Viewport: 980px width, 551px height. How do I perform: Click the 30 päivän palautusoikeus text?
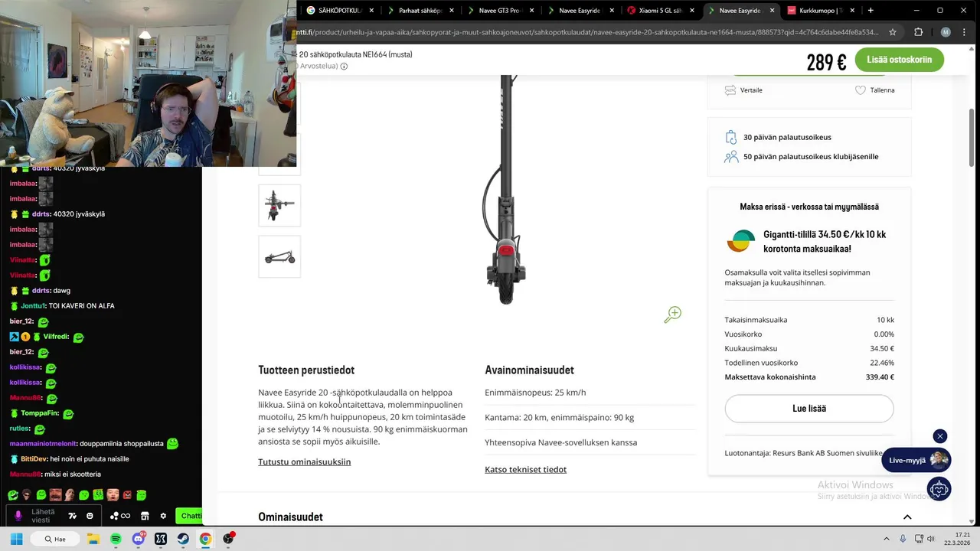click(787, 138)
